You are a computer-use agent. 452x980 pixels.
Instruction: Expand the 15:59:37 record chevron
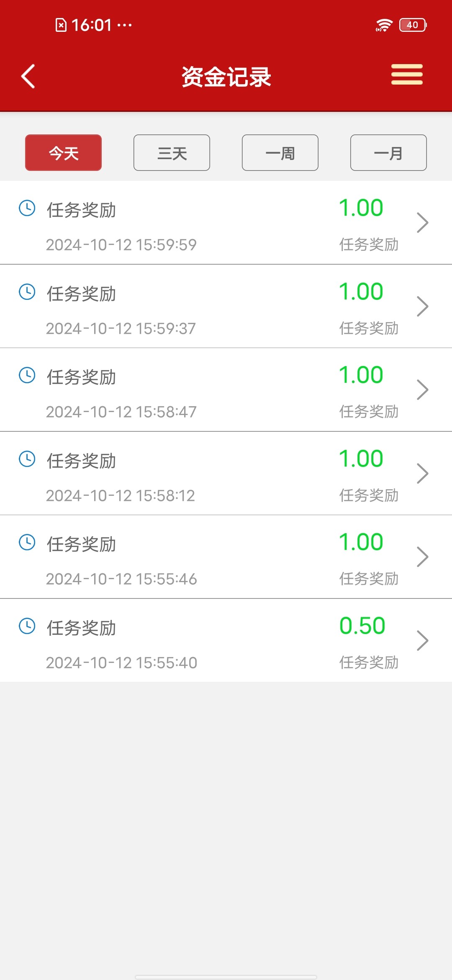(x=422, y=306)
